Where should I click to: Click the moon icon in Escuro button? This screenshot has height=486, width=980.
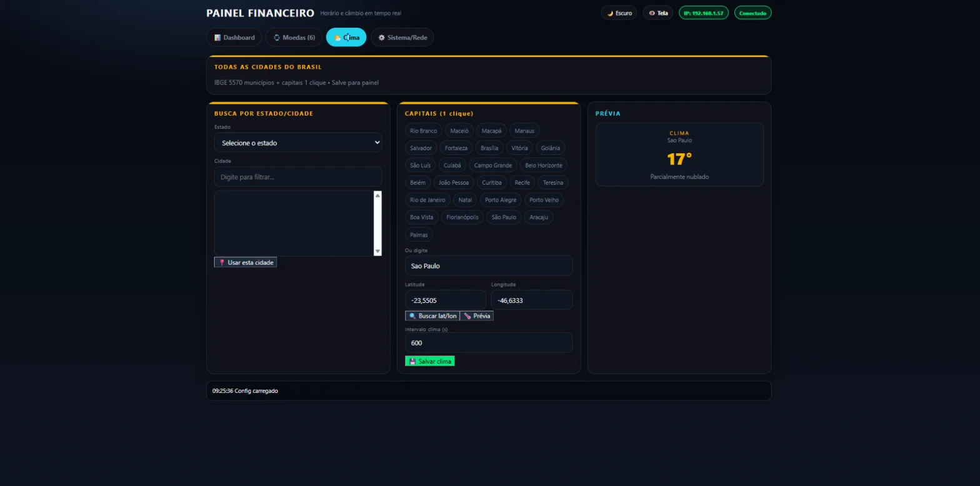[610, 12]
